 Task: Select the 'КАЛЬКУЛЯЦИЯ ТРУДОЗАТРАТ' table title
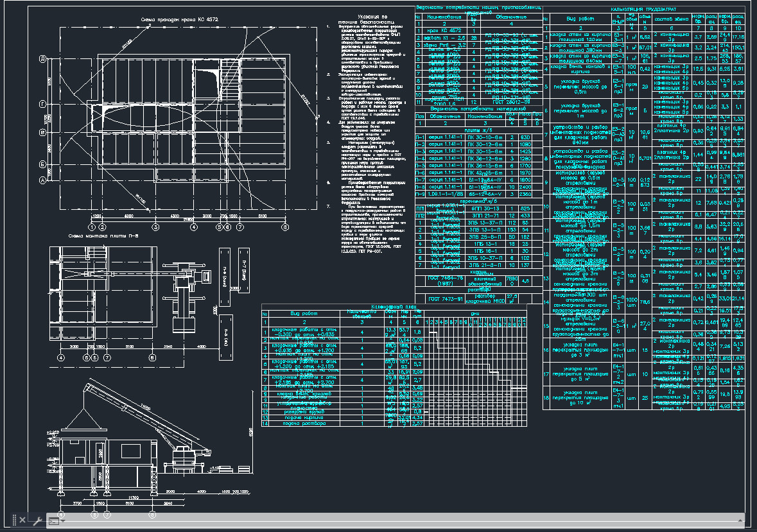click(x=644, y=9)
